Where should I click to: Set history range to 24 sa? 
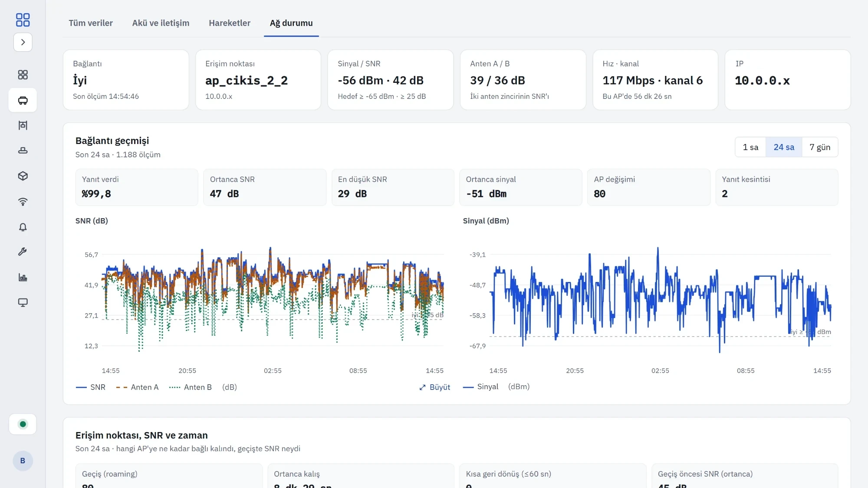point(784,147)
